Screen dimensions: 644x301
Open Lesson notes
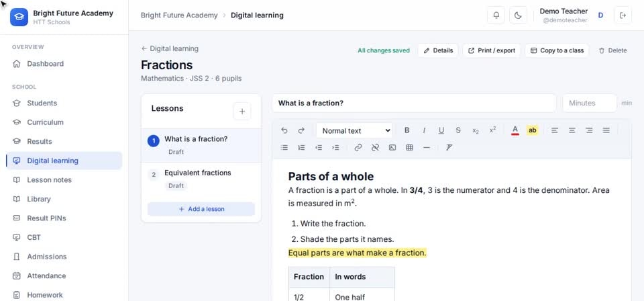point(64,179)
